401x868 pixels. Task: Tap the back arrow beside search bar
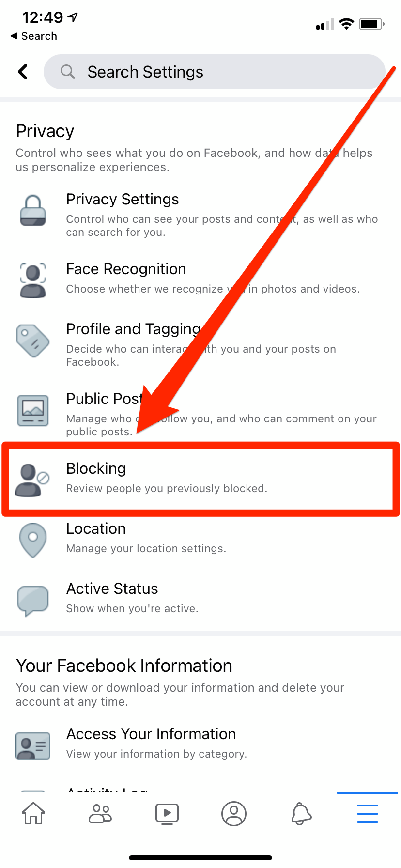pyautogui.click(x=23, y=72)
